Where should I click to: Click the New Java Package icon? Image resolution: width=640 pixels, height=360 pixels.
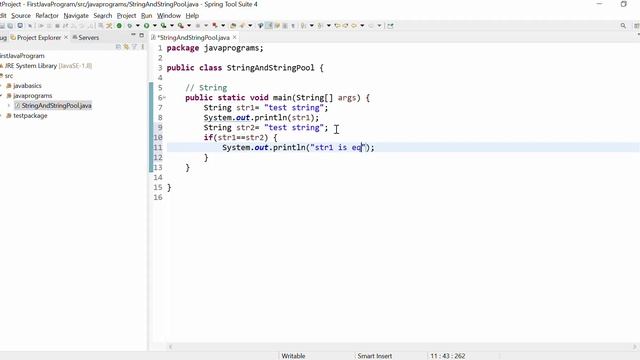pos(233,26)
